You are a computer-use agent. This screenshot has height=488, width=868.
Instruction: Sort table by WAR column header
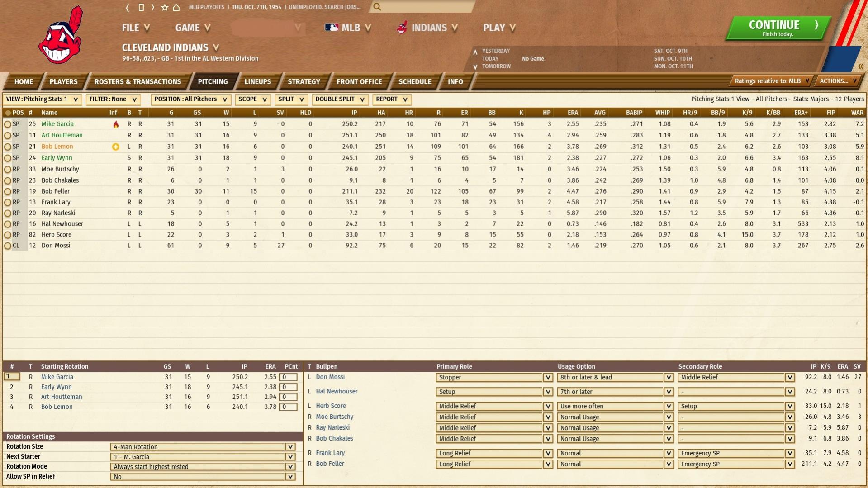857,113
